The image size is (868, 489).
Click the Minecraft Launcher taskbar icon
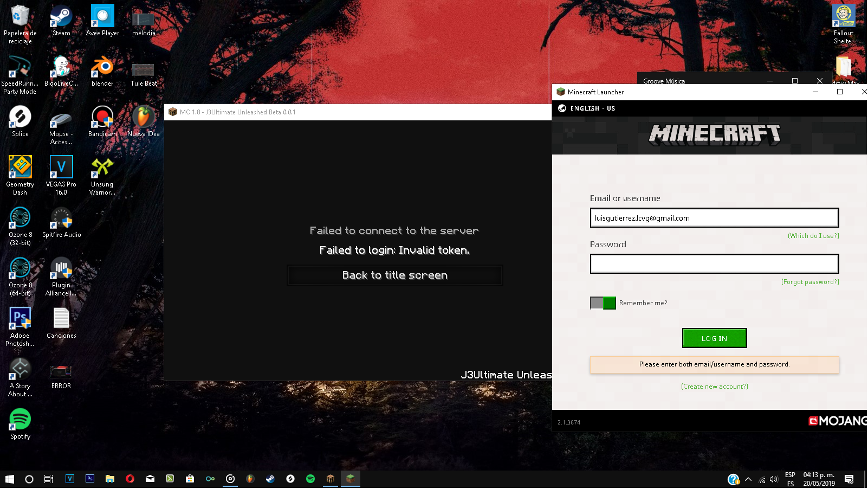click(351, 479)
